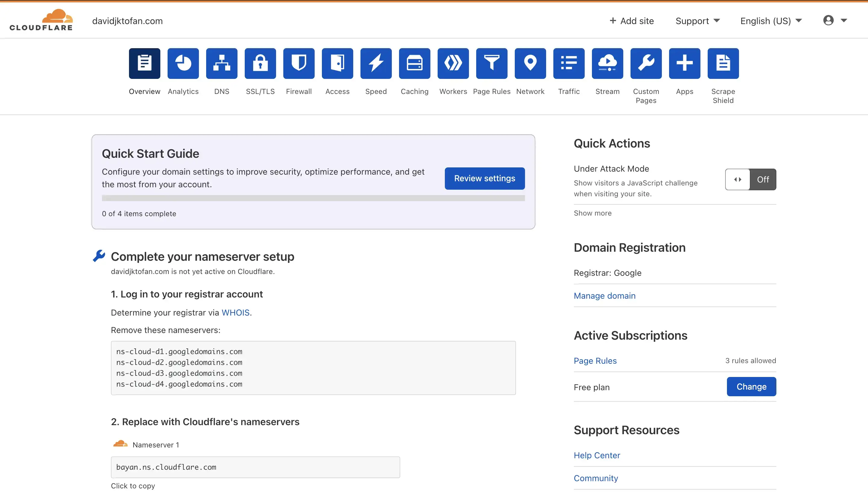The height and width of the screenshot is (495, 868).
Task: Click the Review settings button
Action: (x=485, y=179)
